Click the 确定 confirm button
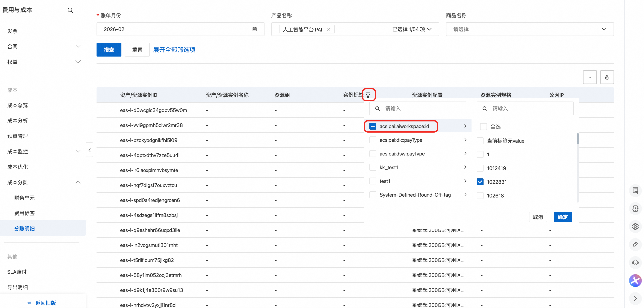644x308 pixels. [x=562, y=217]
